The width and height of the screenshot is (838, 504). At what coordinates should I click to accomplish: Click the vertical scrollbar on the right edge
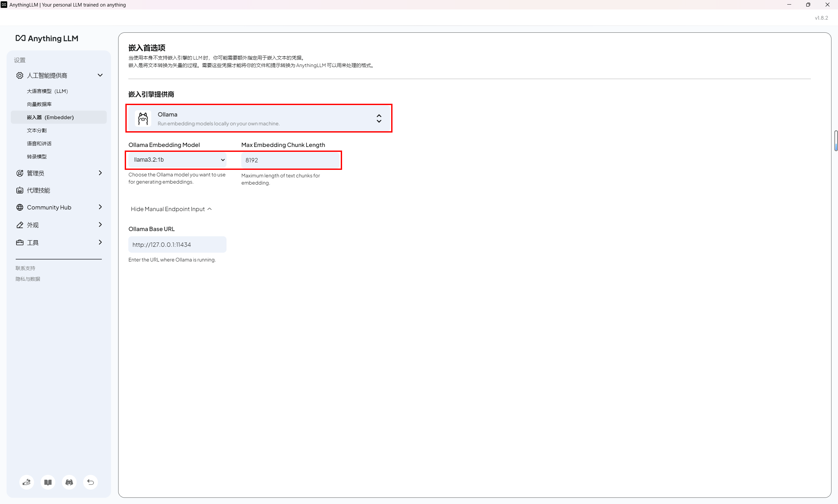point(836,140)
